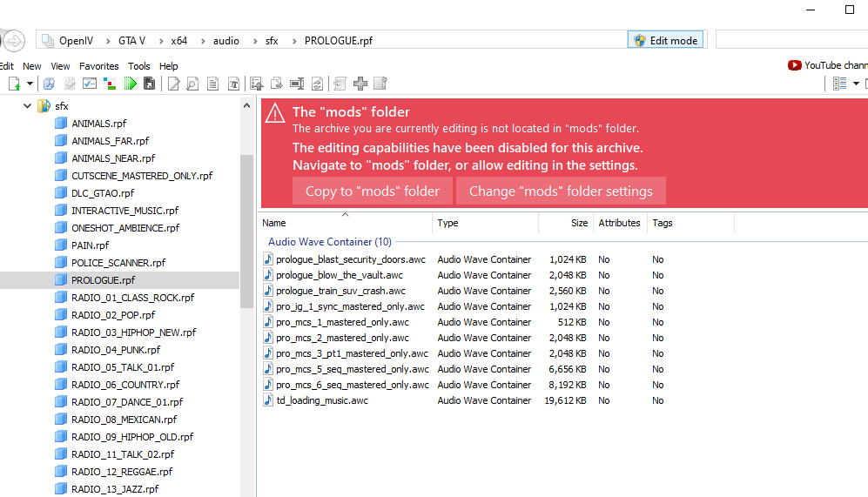Click the new file icon with the green arrow
Image resolution: width=868 pixels, height=497 pixels.
click(14, 84)
